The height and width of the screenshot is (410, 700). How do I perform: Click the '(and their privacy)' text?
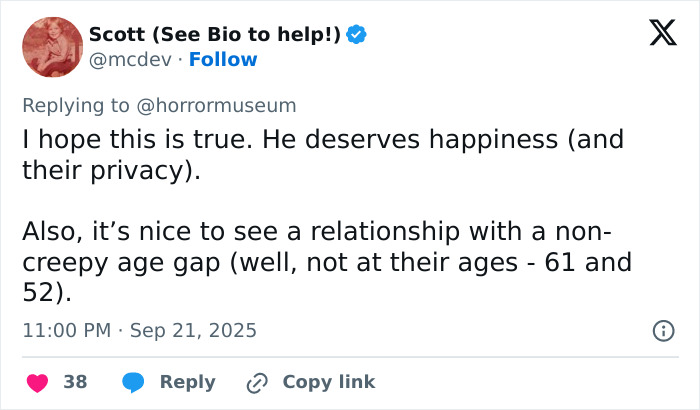pyautogui.click(x=110, y=170)
